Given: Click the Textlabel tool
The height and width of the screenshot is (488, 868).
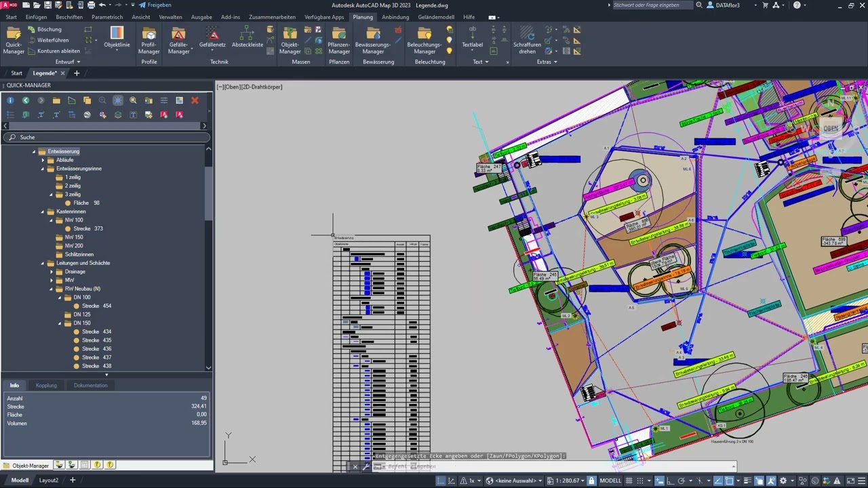Looking at the screenshot, I should (x=473, y=38).
